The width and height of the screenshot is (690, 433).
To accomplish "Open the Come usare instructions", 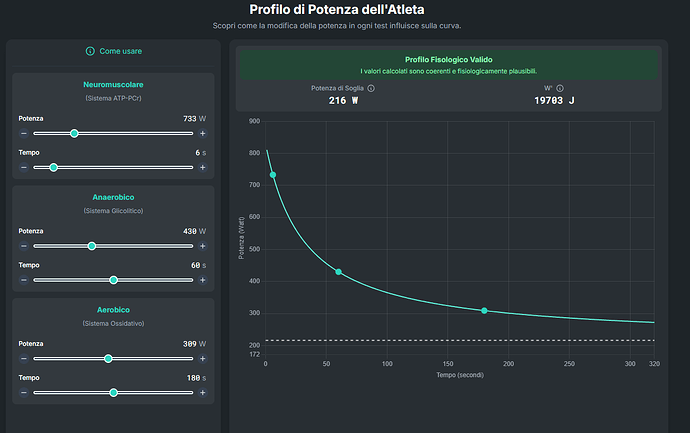I will pos(119,51).
